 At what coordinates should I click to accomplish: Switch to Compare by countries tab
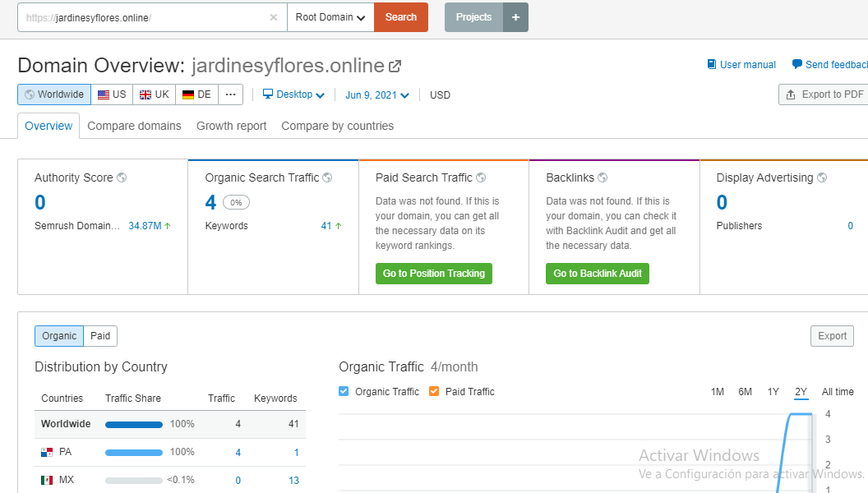pyautogui.click(x=338, y=127)
